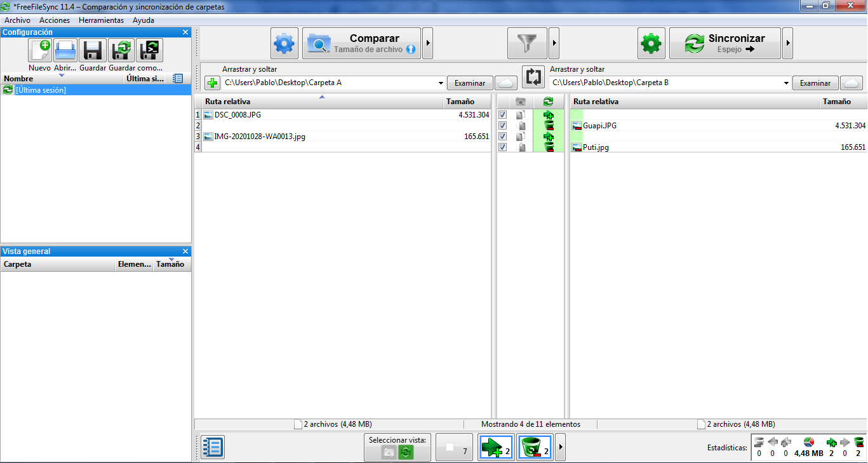
Task: Click category icon in DSC_0008.JPG row
Action: pyautogui.click(x=521, y=115)
